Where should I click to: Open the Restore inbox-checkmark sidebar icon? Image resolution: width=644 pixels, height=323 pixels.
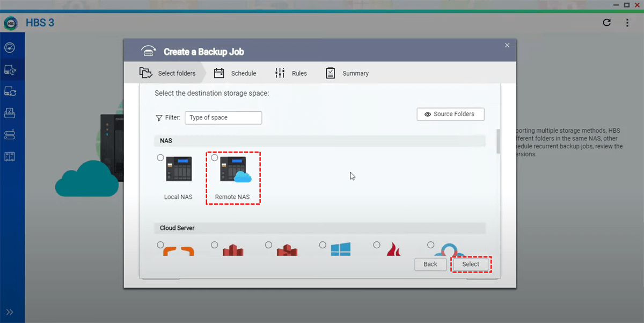tap(10, 113)
